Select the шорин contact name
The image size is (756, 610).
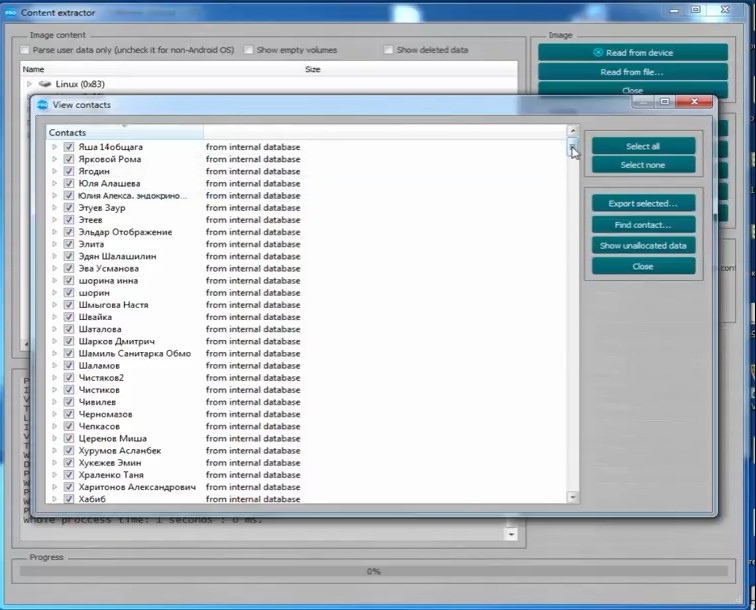[94, 293]
